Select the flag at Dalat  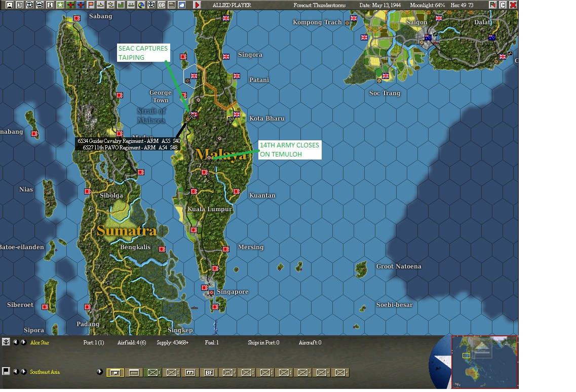tap(492, 37)
